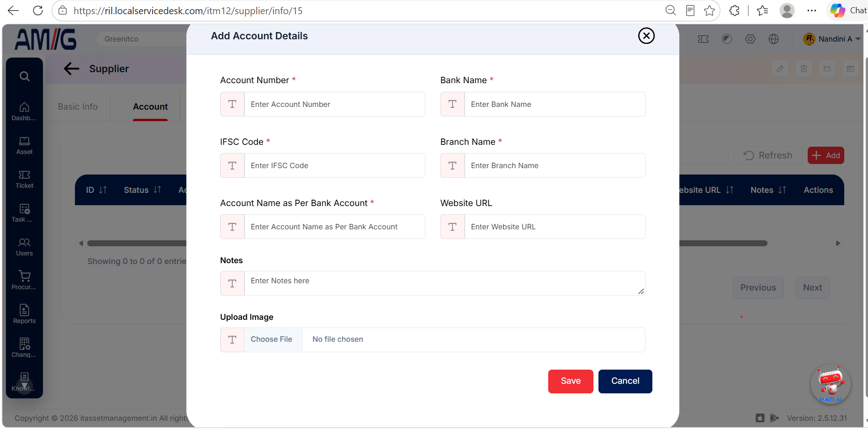This screenshot has width=868, height=429.
Task: Open Asset in the sidebar
Action: pos(24,145)
